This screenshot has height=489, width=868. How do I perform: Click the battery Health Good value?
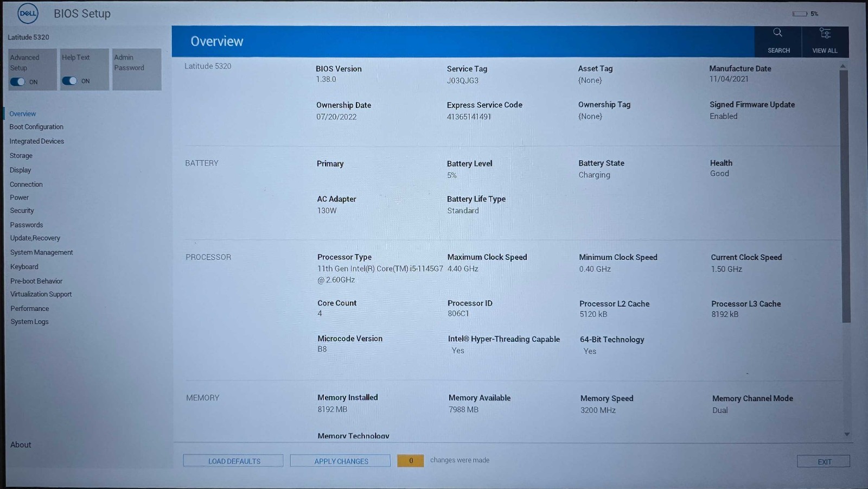(720, 174)
